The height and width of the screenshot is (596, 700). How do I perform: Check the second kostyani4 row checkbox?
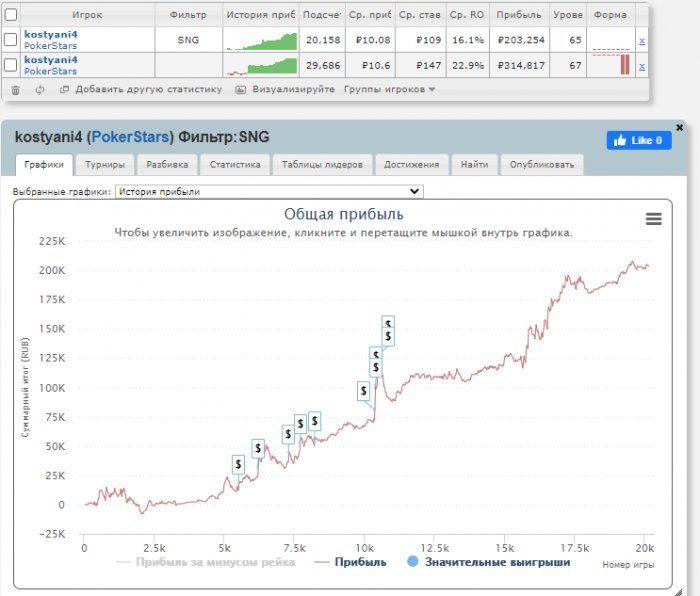tap(11, 65)
